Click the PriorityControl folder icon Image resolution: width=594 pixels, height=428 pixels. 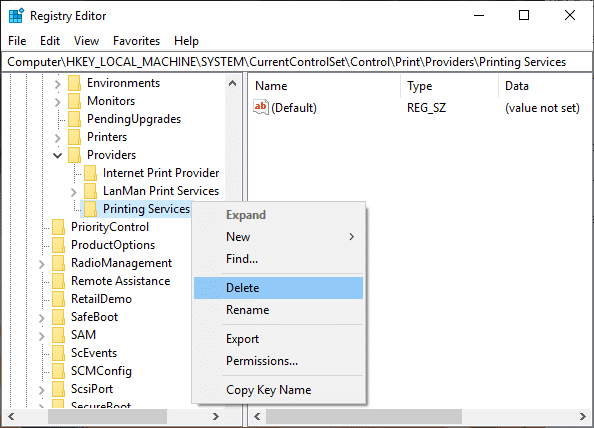(58, 227)
